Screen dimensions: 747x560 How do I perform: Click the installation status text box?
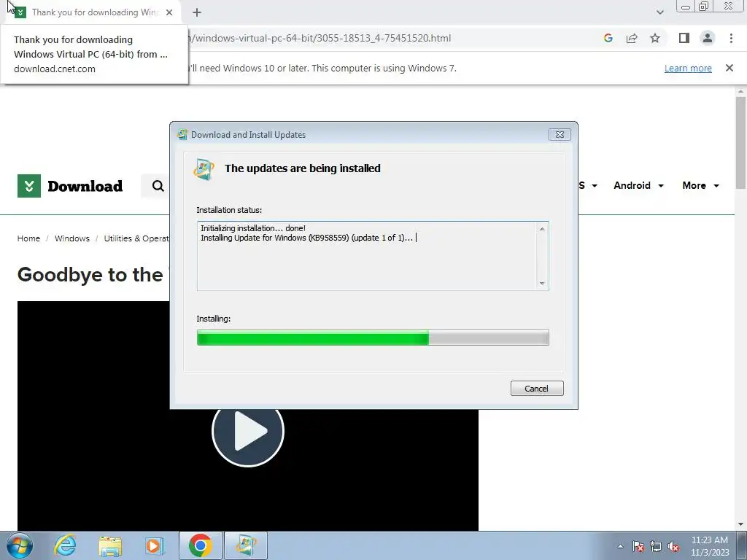[x=373, y=256]
